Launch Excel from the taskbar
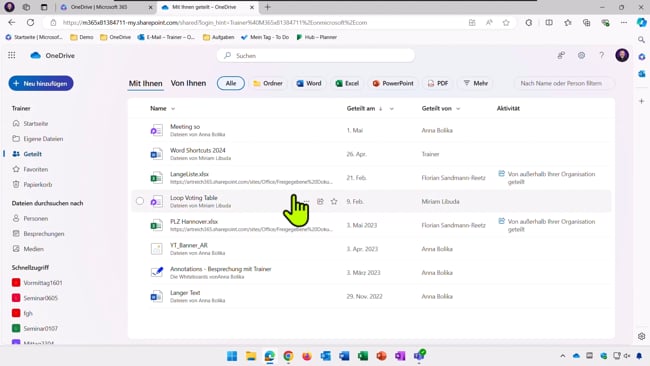The width and height of the screenshot is (650, 366). [x=363, y=356]
